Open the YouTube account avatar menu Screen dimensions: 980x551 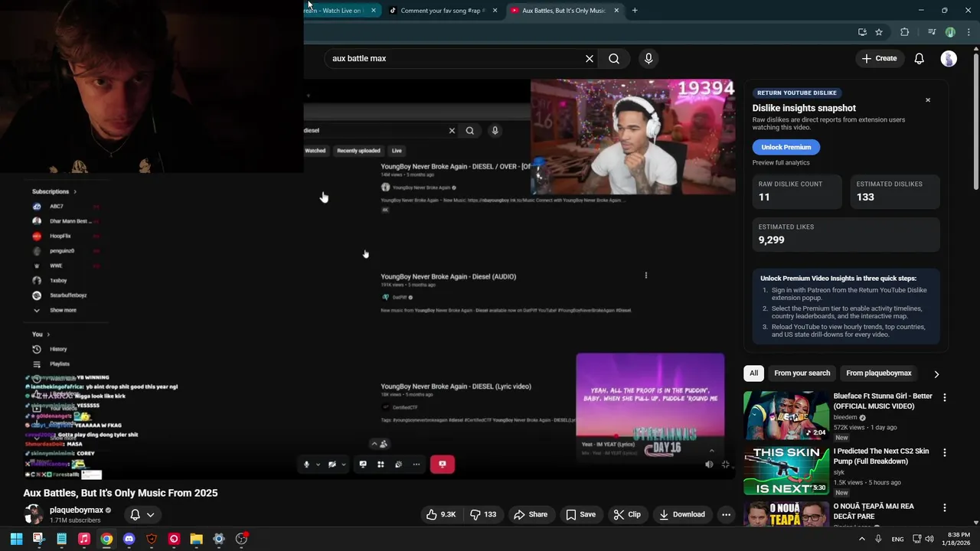coord(949,58)
